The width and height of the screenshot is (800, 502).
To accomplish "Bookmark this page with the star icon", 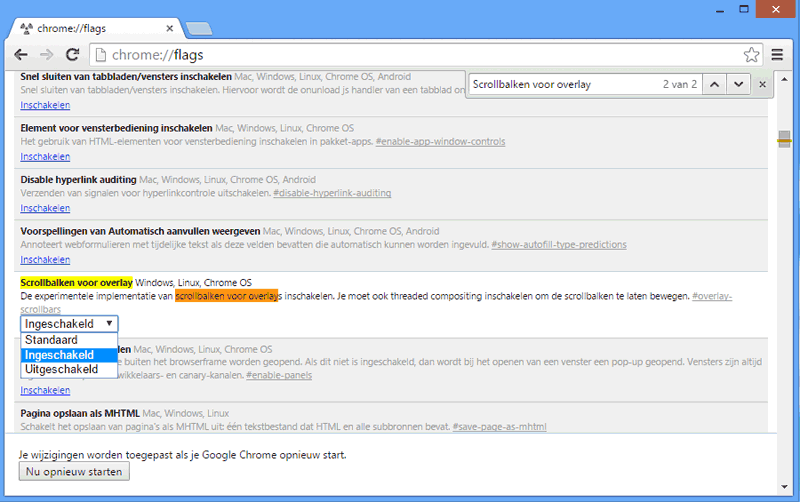I will [751, 55].
